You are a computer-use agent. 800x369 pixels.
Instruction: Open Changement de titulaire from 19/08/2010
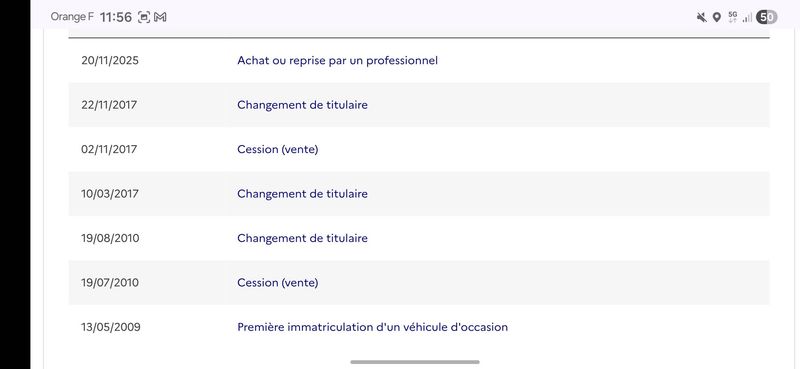(x=302, y=238)
